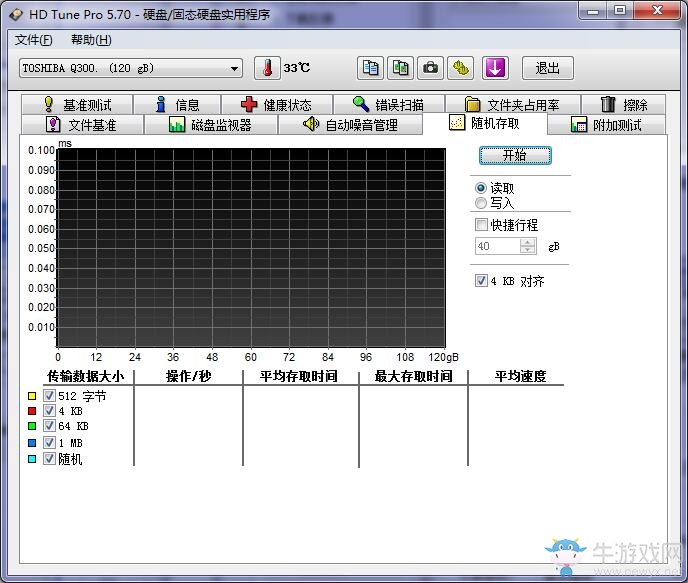688x583 pixels.
Task: Select the 写入 write radio button
Action: 481,203
